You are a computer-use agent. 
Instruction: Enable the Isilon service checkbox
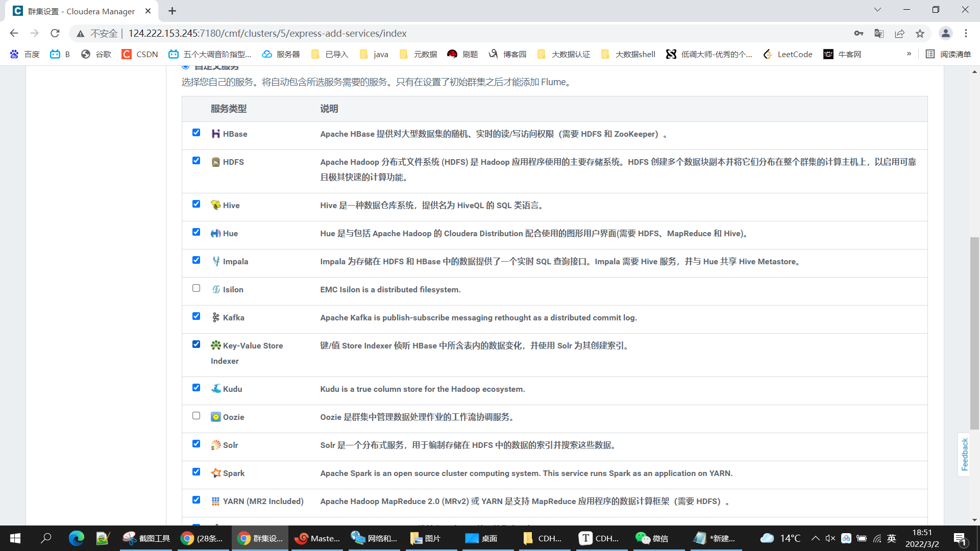196,288
